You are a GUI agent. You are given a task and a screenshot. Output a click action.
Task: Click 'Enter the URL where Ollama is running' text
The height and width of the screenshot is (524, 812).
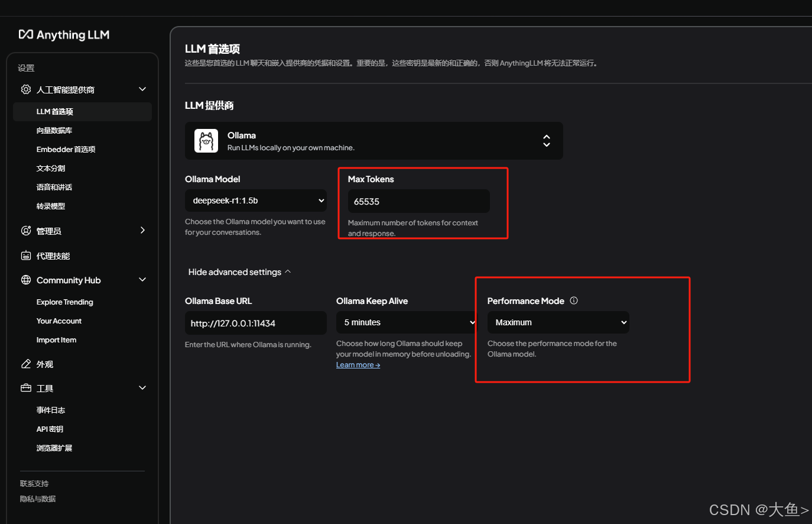point(248,345)
